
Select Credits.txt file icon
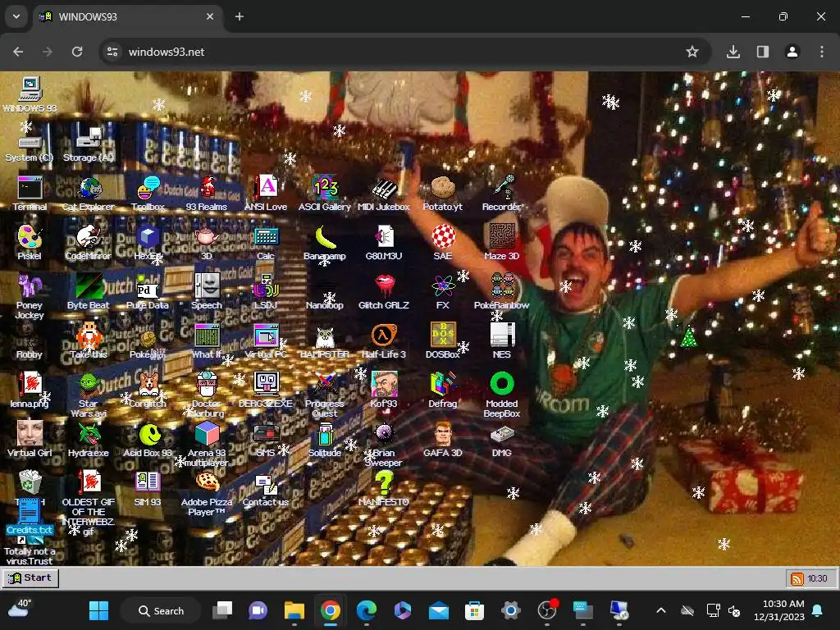coord(30,515)
